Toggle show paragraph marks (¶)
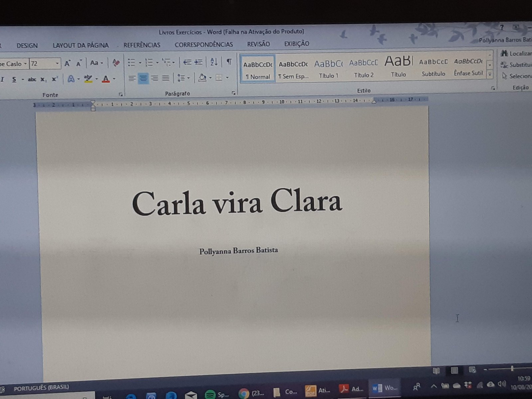 (229, 62)
